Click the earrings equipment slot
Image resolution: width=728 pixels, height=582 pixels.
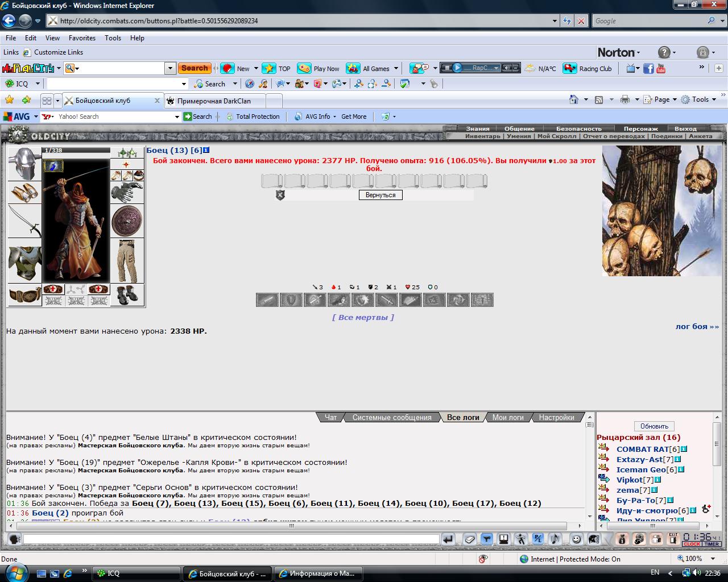click(x=127, y=153)
